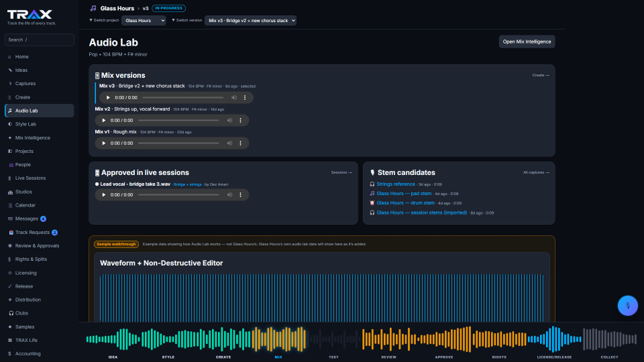This screenshot has width=644, height=362.
Task: Click the Messages envelope icon
Action: (x=10, y=219)
